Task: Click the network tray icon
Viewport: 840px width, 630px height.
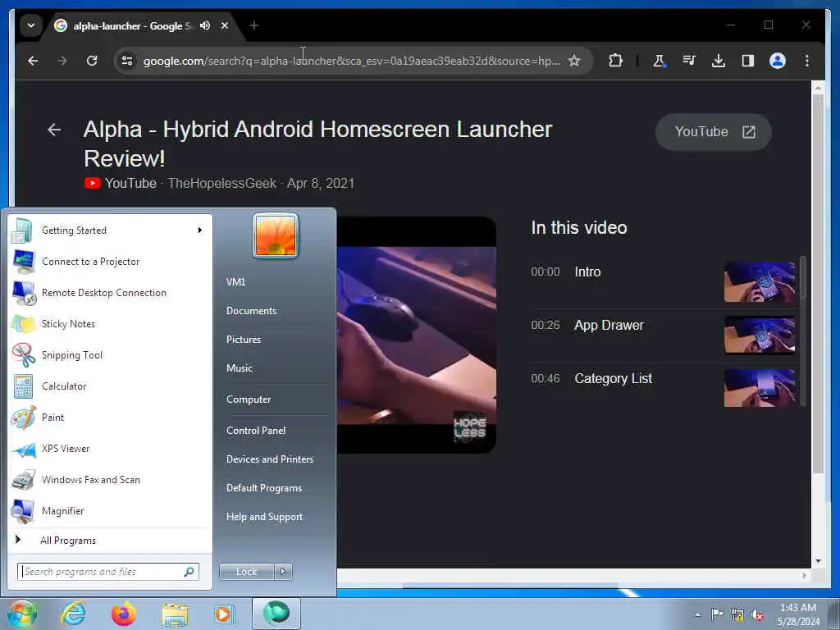Action: click(x=737, y=615)
